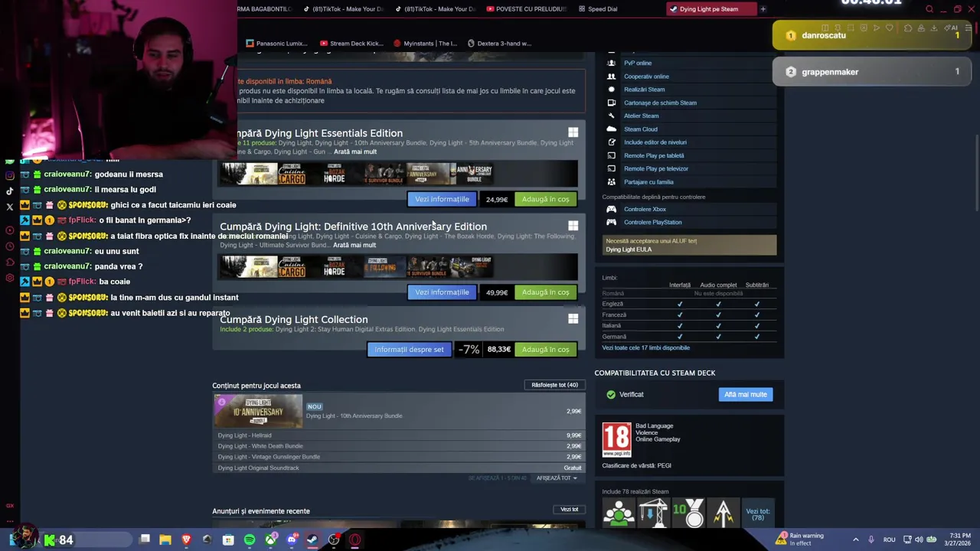Open the Xbox app from the taskbar
The width and height of the screenshot is (980, 551).
(270, 540)
